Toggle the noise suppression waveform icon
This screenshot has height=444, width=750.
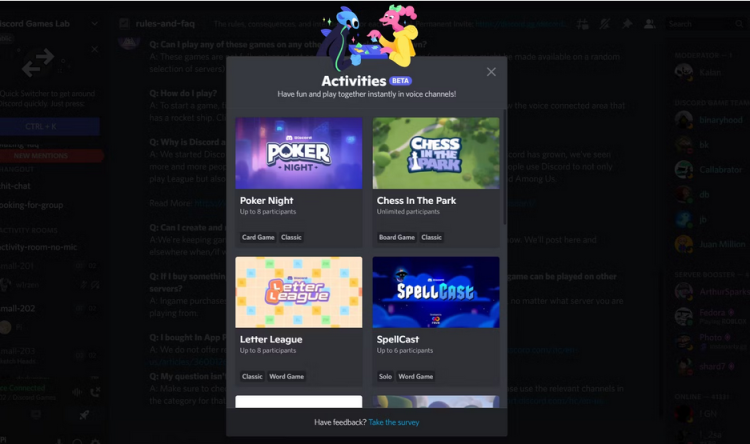[77, 392]
